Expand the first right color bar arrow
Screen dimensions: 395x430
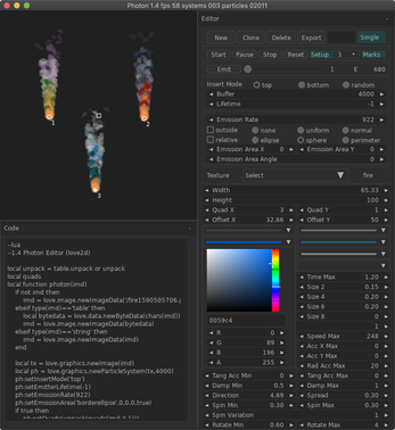click(x=383, y=230)
